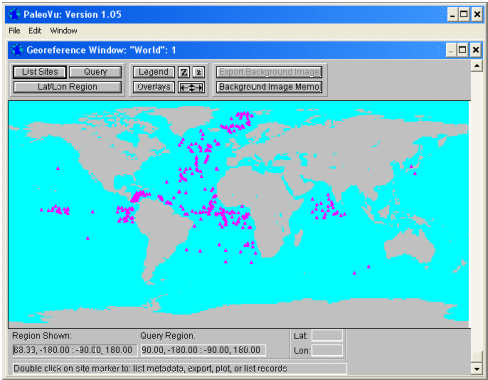Click the Georeference Window globe icon
This screenshot has height=380, width=488.
[x=17, y=50]
